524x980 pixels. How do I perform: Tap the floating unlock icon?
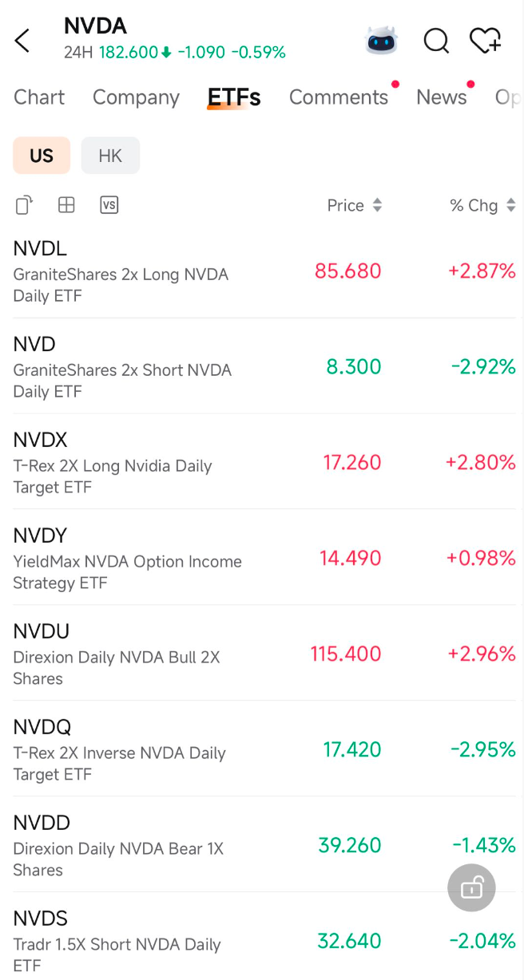click(x=471, y=887)
